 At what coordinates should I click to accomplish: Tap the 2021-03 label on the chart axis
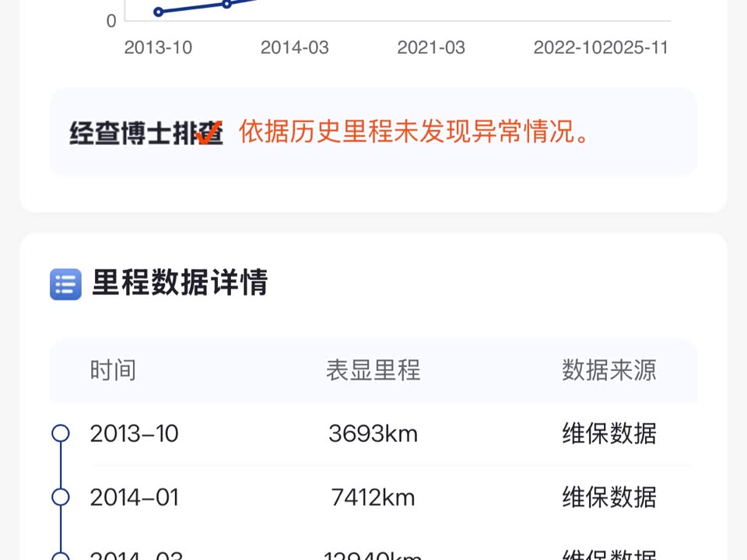431,47
